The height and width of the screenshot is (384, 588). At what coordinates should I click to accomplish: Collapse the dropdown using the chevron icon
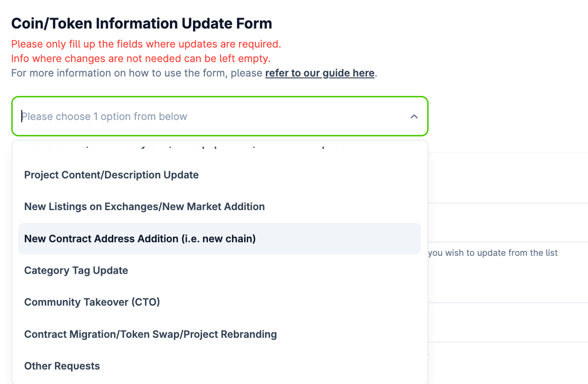pos(414,116)
